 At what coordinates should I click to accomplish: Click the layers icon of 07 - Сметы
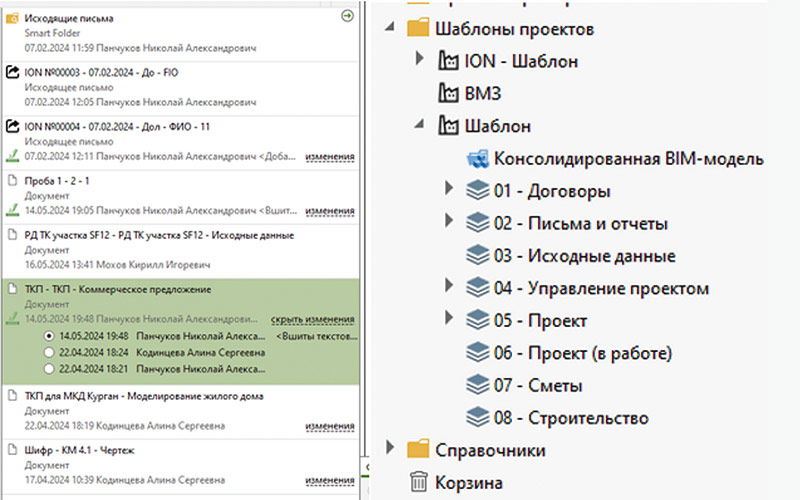[x=478, y=385]
